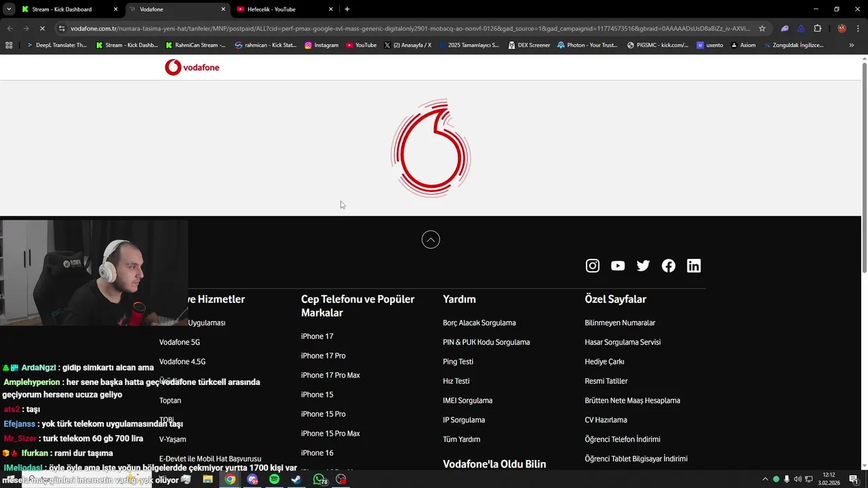Open Borç Alacak Sorgulama link
This screenshot has height=488, width=868.
(479, 323)
